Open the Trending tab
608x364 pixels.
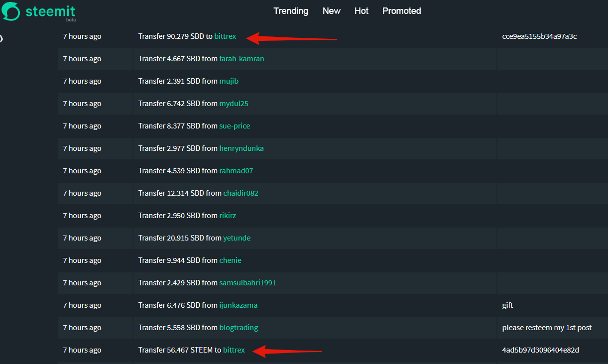click(x=291, y=11)
